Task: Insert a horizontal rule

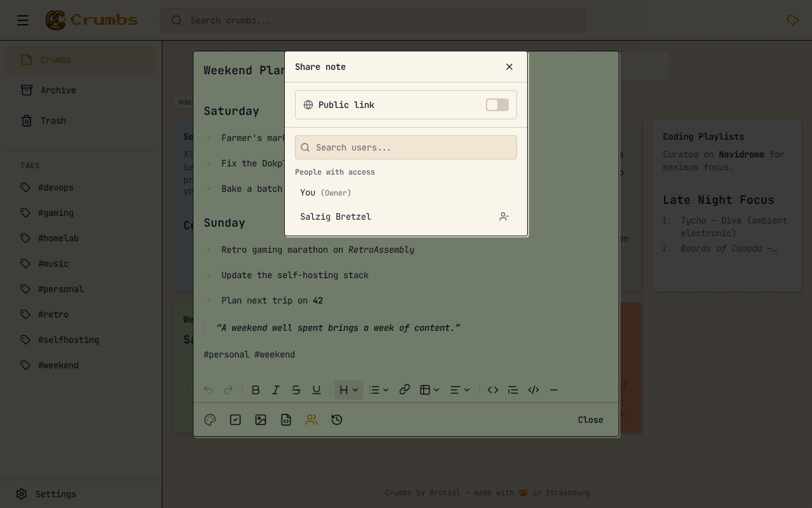Action: click(x=554, y=390)
